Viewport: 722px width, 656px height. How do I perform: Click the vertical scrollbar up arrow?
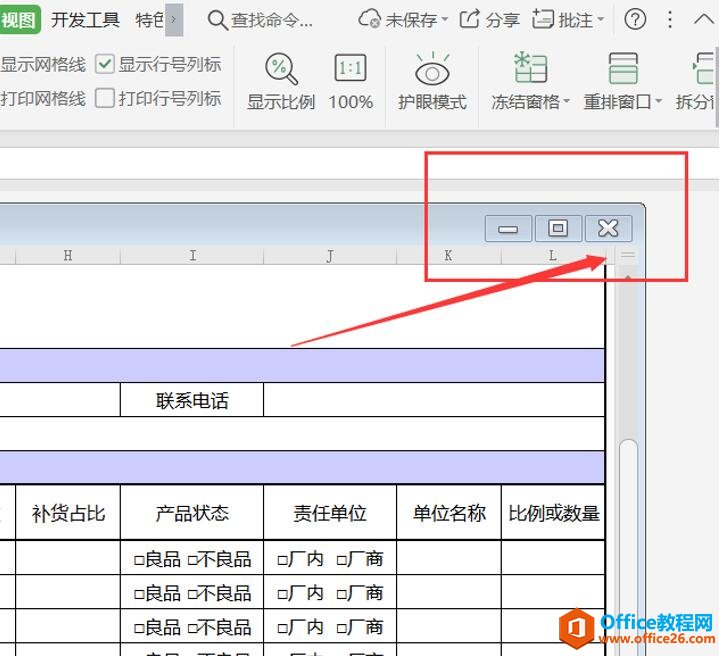point(628,277)
